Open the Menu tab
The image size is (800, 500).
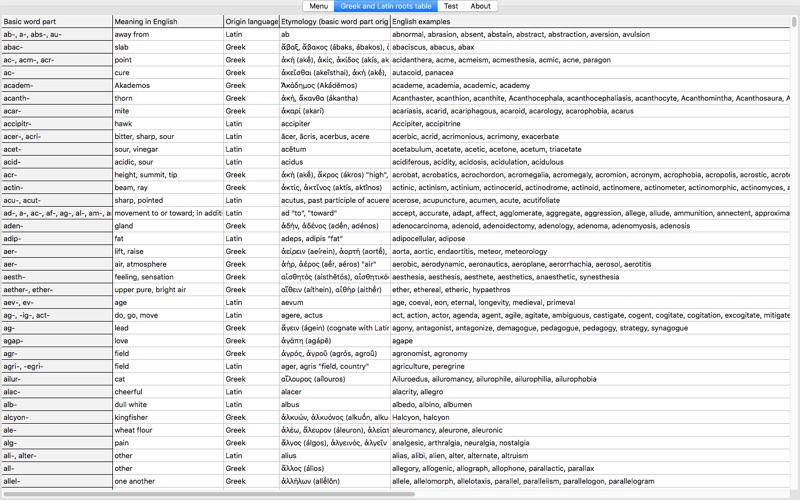point(318,6)
